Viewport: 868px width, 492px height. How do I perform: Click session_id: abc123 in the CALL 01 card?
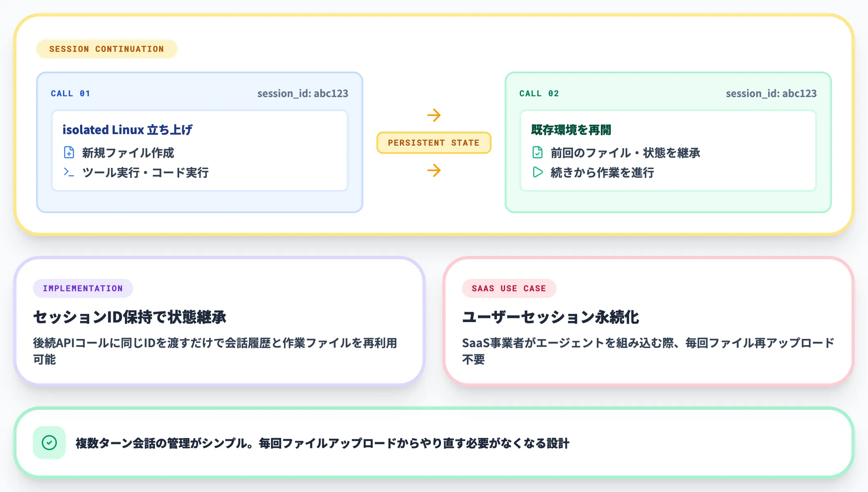[302, 93]
